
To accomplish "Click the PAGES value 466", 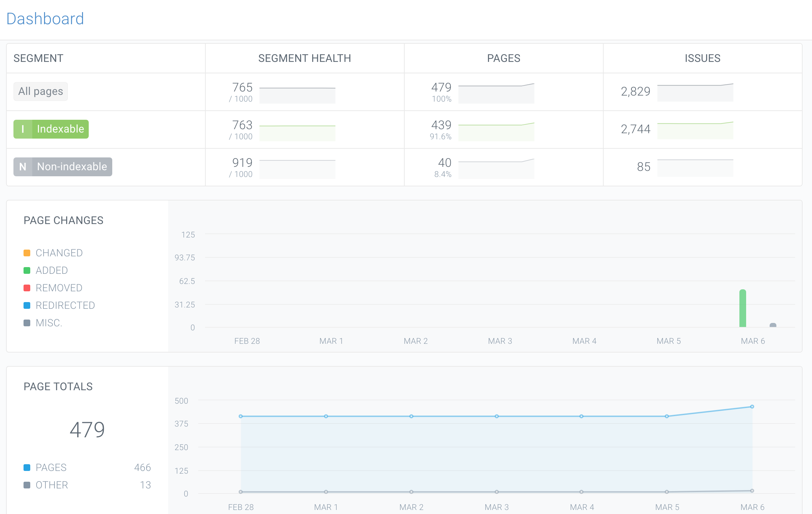I will 142,468.
